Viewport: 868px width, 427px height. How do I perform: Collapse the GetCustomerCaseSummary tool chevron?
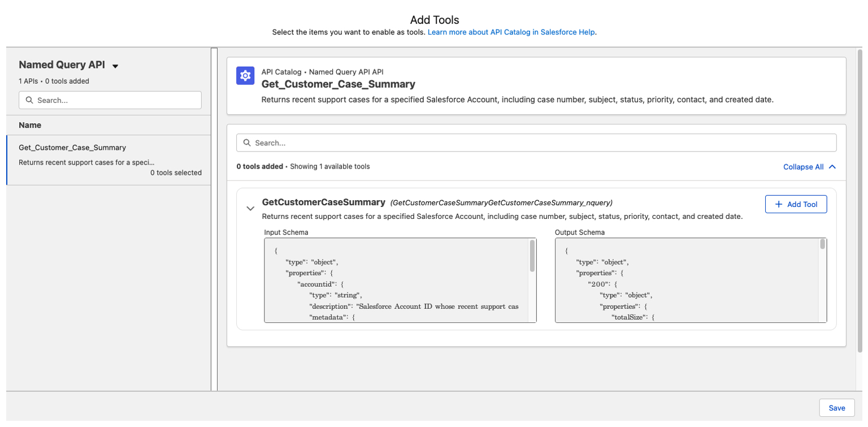[250, 209]
